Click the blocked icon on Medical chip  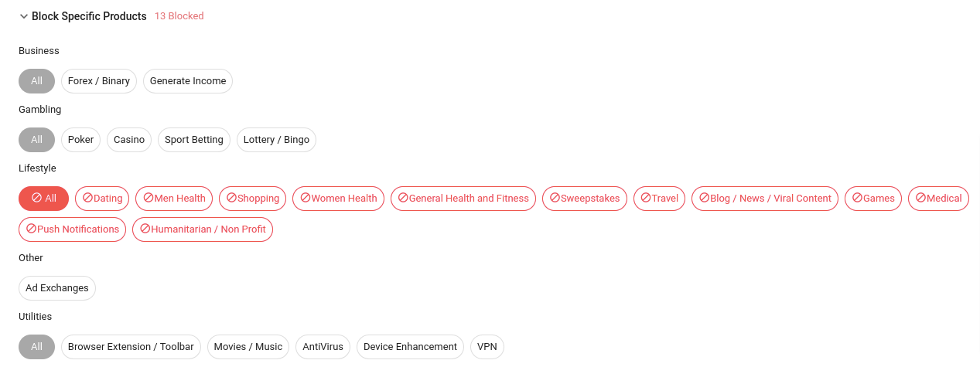pos(920,198)
